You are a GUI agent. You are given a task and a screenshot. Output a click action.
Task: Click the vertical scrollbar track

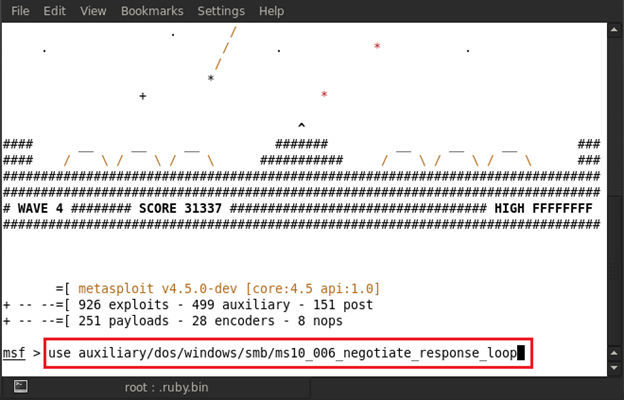pyautogui.click(x=614, y=200)
